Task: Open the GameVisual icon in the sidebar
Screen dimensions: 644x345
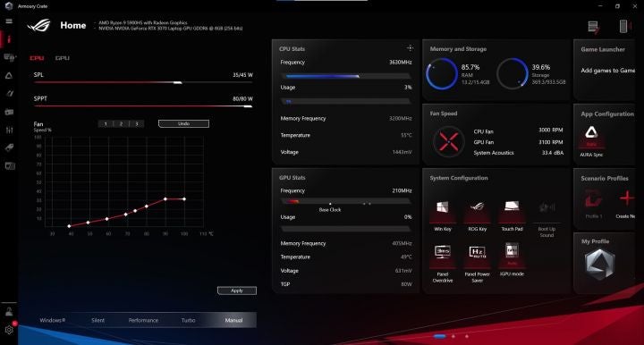Action: [10, 94]
